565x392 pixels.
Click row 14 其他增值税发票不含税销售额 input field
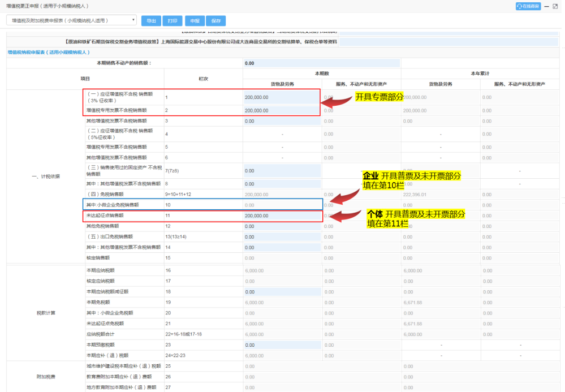tap(282, 248)
